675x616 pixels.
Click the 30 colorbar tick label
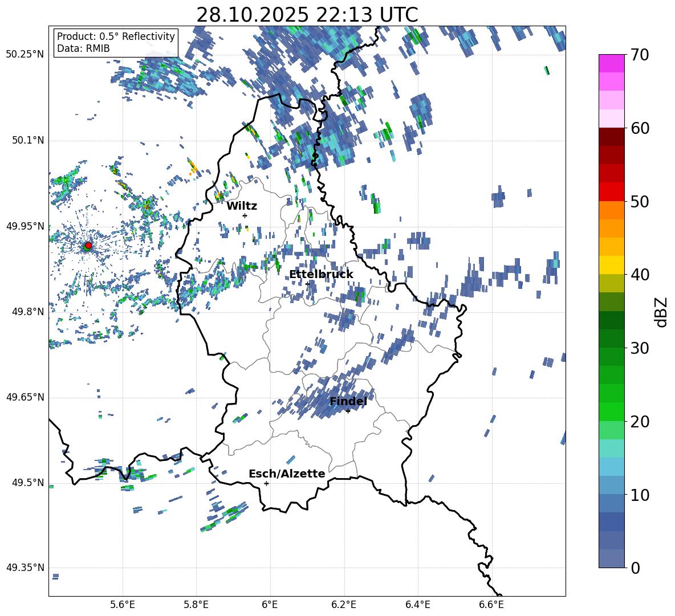[640, 348]
